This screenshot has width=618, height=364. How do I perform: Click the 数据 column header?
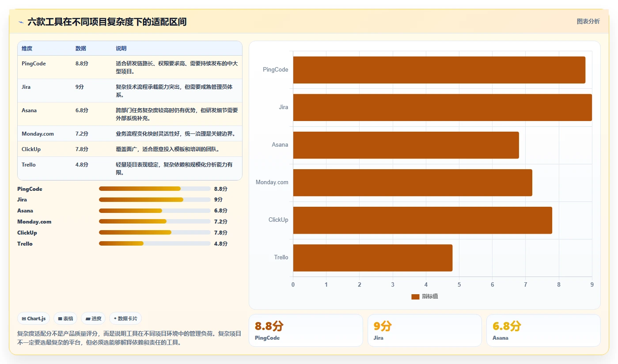[x=81, y=49]
